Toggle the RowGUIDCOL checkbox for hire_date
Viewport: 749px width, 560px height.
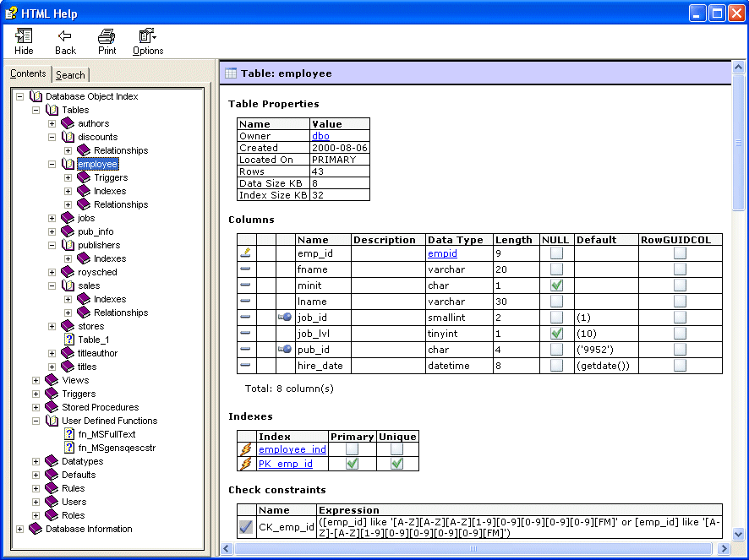[x=680, y=366]
